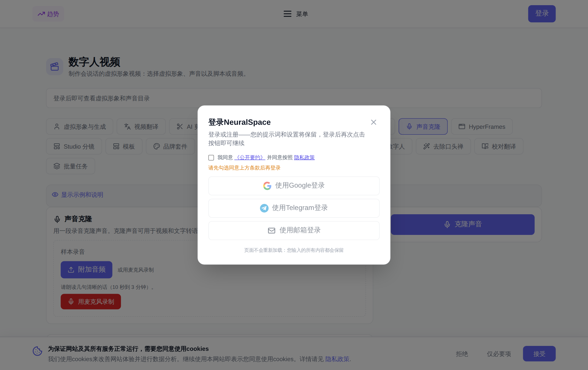The height and width of the screenshot is (370, 588).
Task: Click the envelope email icon
Action: point(271,231)
